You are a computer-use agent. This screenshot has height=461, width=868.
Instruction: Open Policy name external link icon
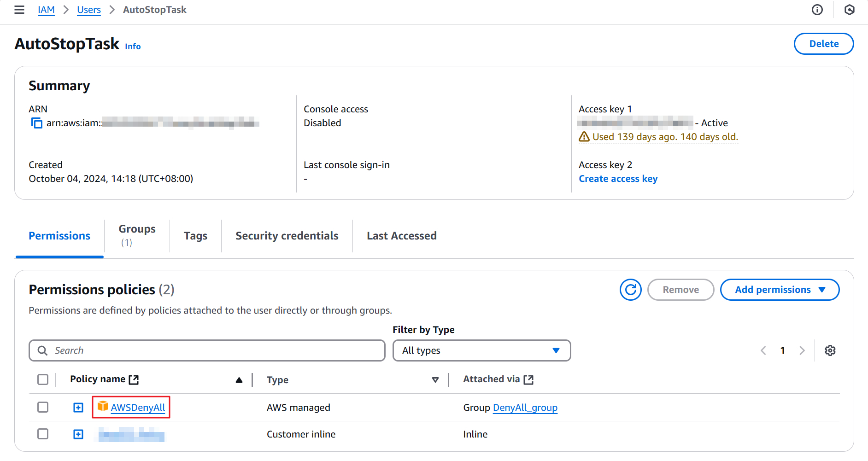(134, 379)
